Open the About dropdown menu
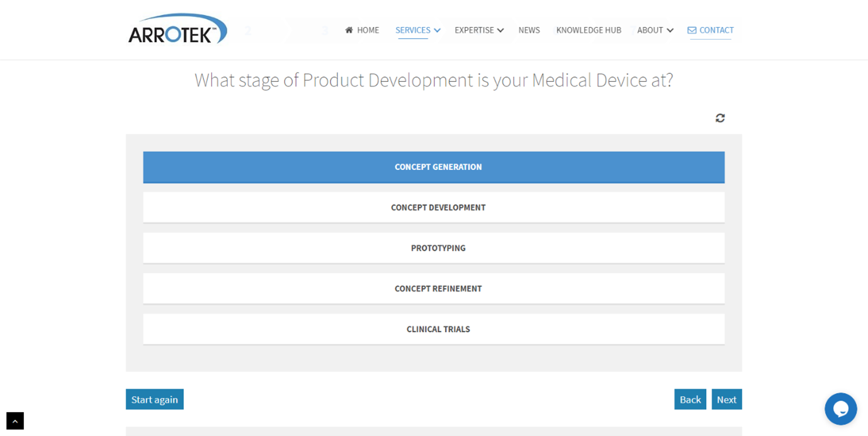Screen dimensions: 868x436 [x=655, y=30]
